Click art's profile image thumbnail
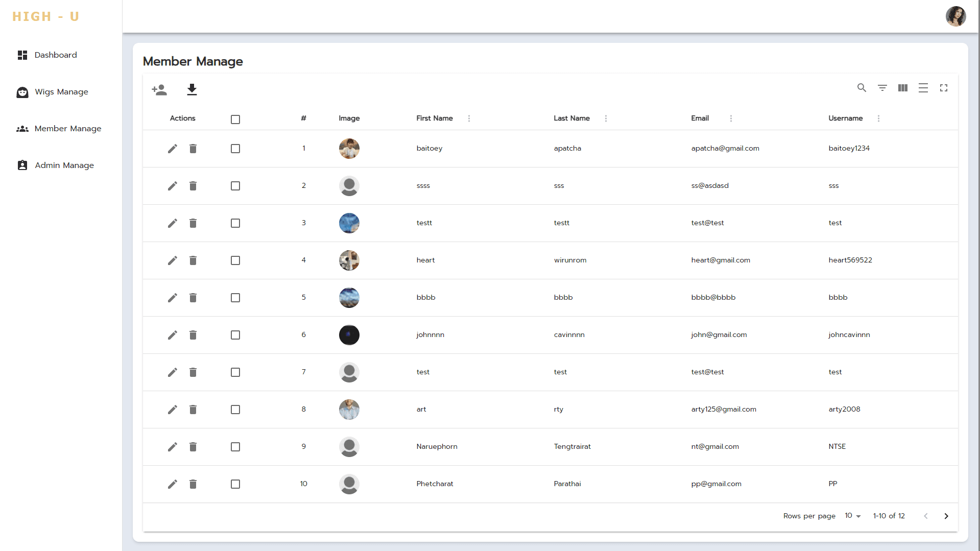This screenshot has width=980, height=551. coord(349,410)
